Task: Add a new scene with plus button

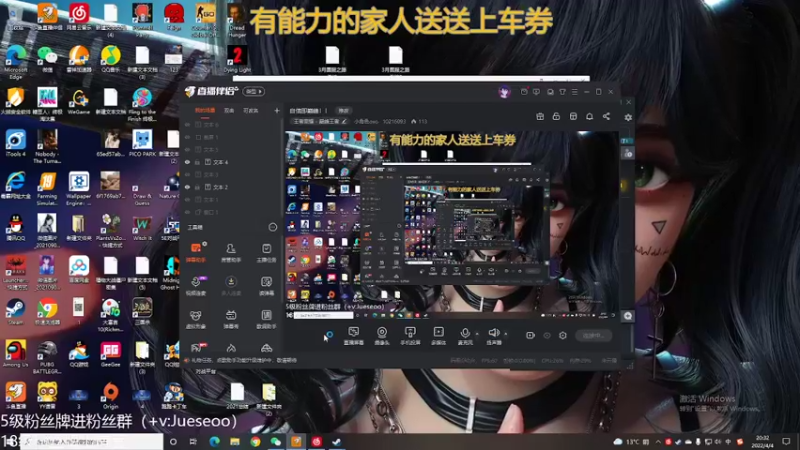Action: (x=277, y=110)
